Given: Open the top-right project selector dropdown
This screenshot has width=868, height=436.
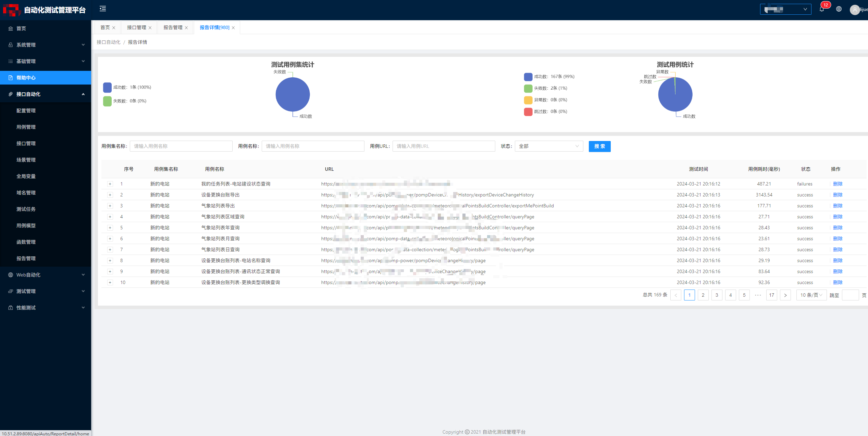Looking at the screenshot, I should click(785, 9).
